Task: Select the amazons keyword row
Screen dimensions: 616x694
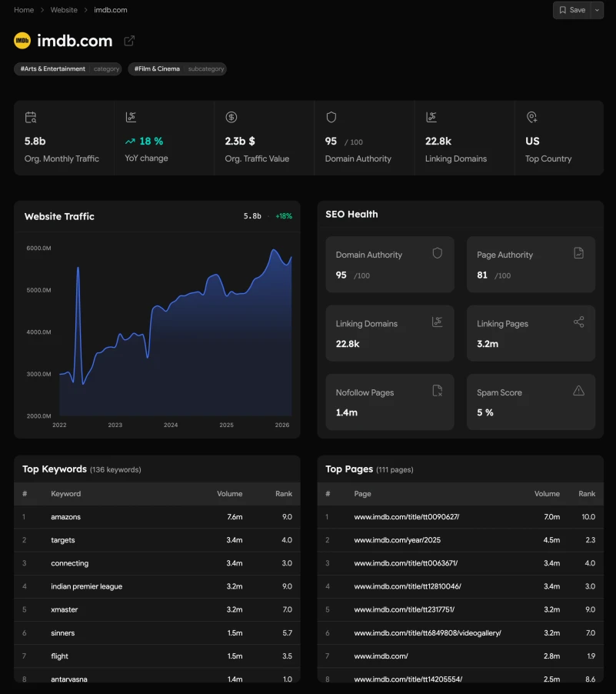Action: (157, 517)
